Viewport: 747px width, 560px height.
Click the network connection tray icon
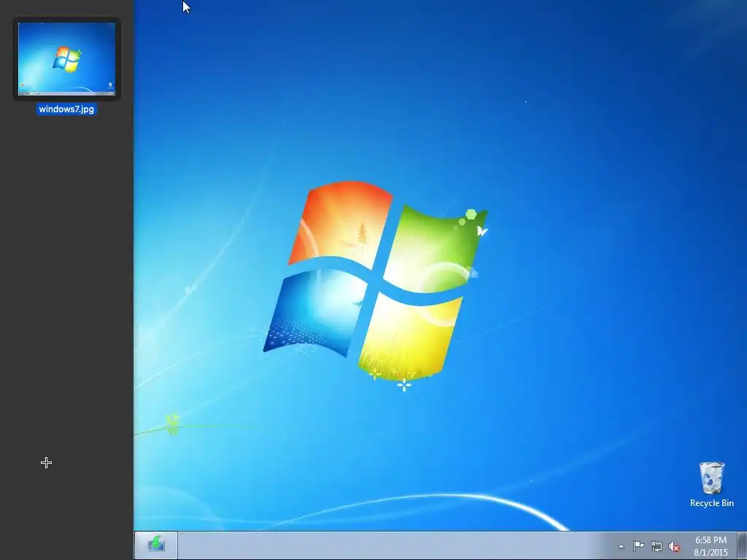657,546
